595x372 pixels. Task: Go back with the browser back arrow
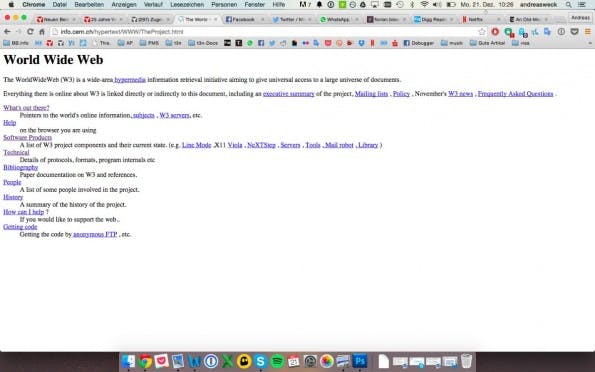(7, 32)
